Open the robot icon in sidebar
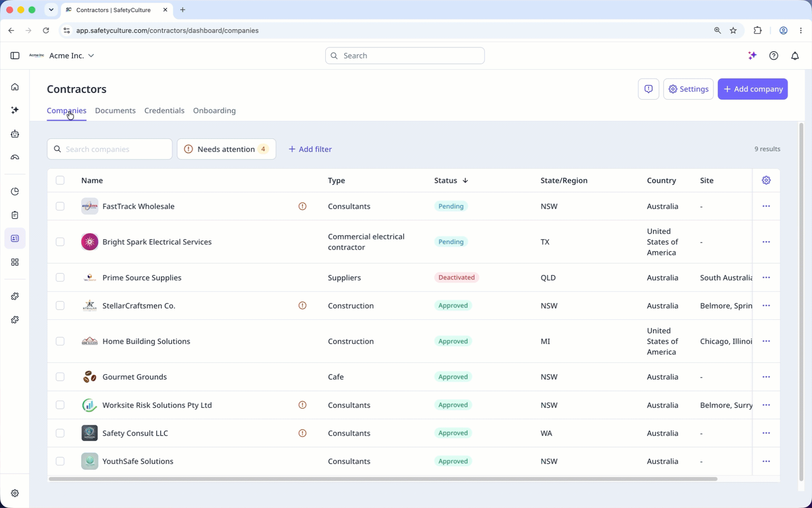Screen dimensions: 812x508 click(15, 134)
